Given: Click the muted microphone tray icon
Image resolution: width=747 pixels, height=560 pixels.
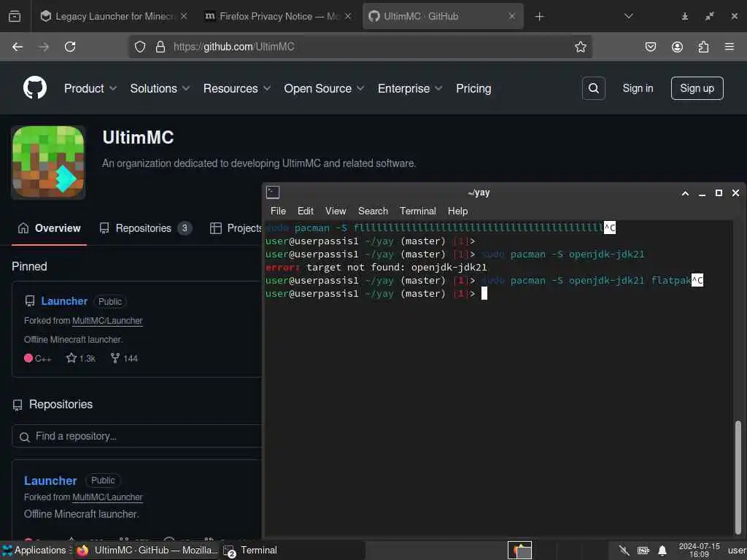Looking at the screenshot, I should click(624, 551).
